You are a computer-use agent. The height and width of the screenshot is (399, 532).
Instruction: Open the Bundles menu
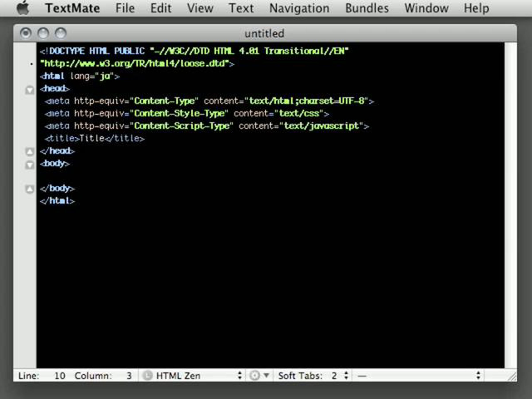point(367,8)
